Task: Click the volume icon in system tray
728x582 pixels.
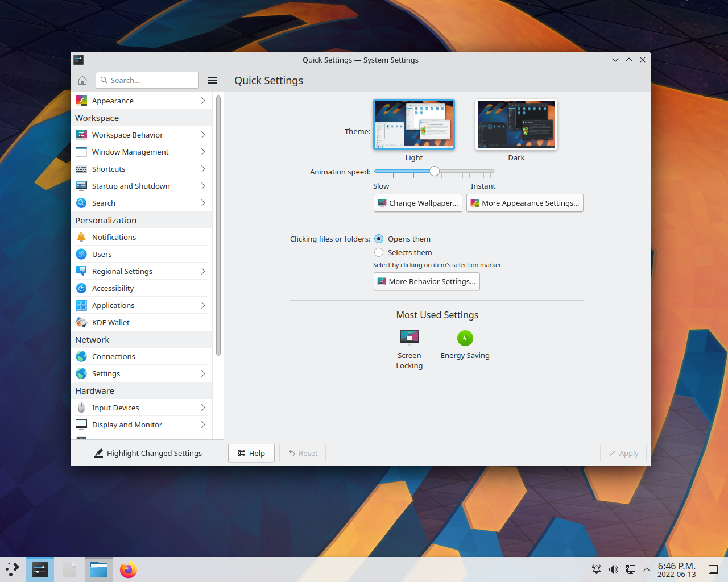Action: coord(614,569)
